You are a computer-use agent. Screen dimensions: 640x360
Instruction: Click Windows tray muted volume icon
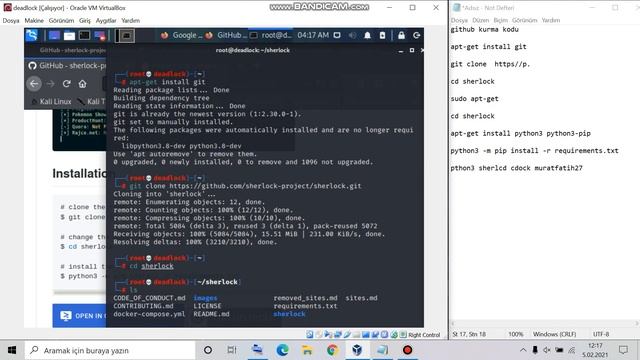547,350
